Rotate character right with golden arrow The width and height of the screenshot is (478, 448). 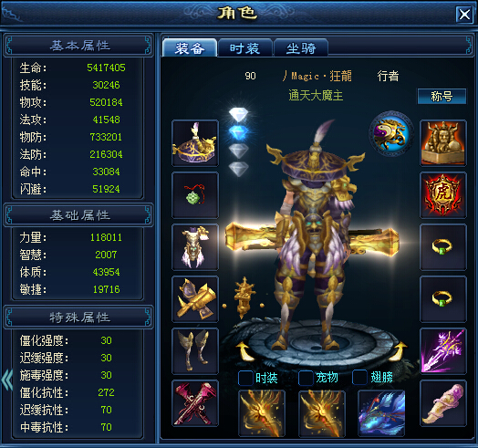[x=400, y=351]
